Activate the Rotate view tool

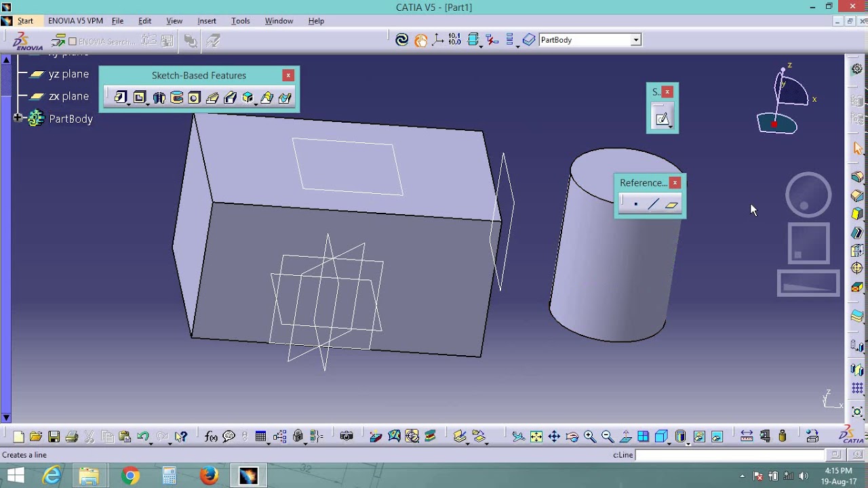point(572,436)
